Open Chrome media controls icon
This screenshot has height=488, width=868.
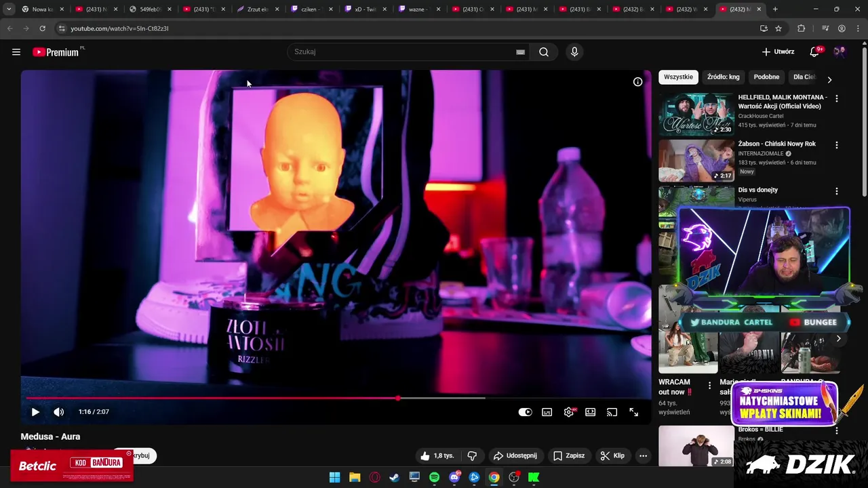[825, 28]
